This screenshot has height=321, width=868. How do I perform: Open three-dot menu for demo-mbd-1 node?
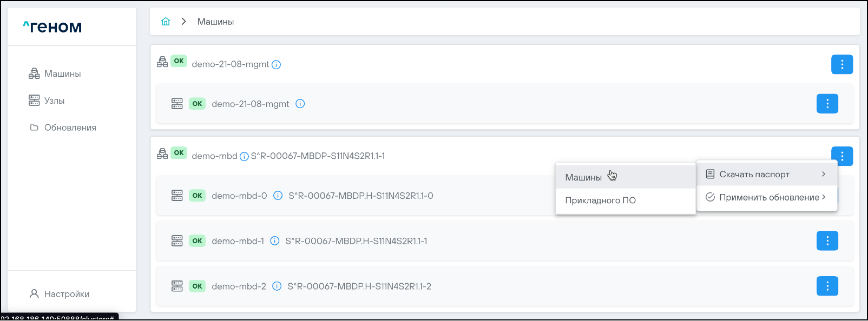[x=827, y=241]
